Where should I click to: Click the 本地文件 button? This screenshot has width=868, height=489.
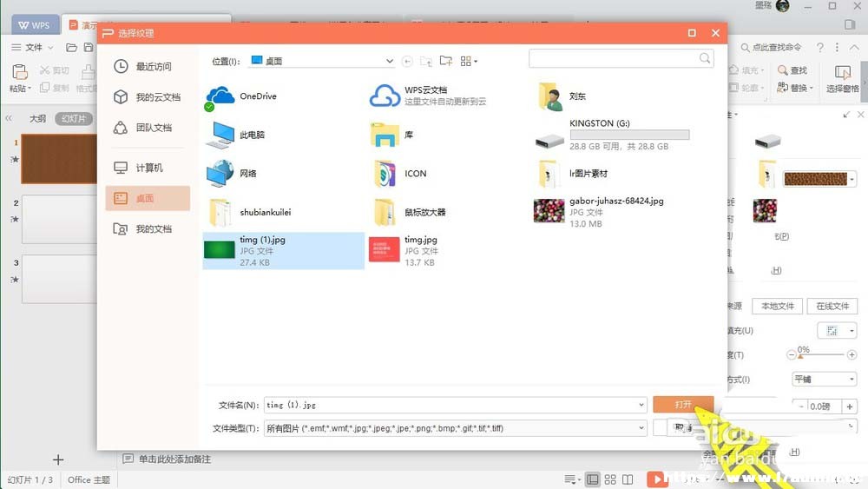pos(777,307)
